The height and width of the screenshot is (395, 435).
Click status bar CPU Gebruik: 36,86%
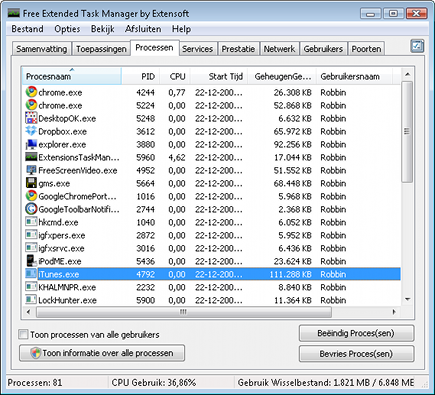(x=154, y=382)
